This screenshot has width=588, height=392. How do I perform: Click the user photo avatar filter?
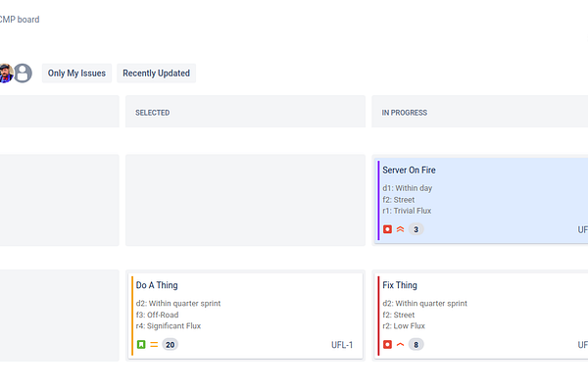[x=6, y=73]
